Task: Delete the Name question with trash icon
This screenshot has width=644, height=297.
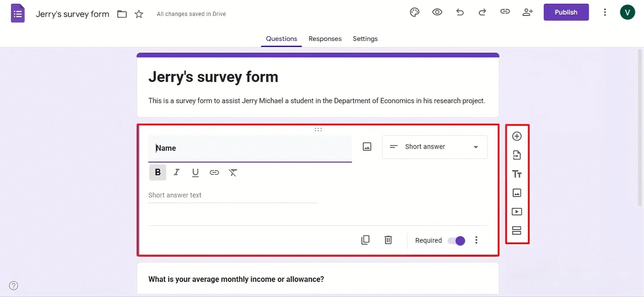Action: (388, 240)
